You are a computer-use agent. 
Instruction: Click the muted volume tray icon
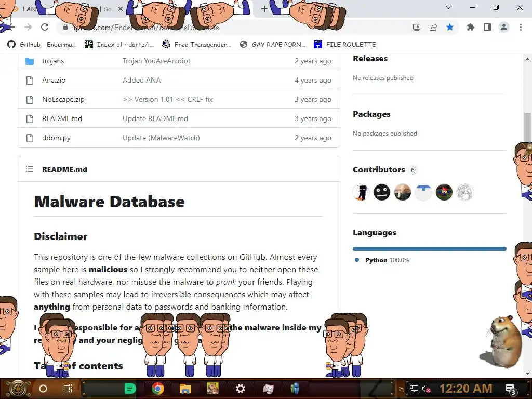tap(426, 389)
